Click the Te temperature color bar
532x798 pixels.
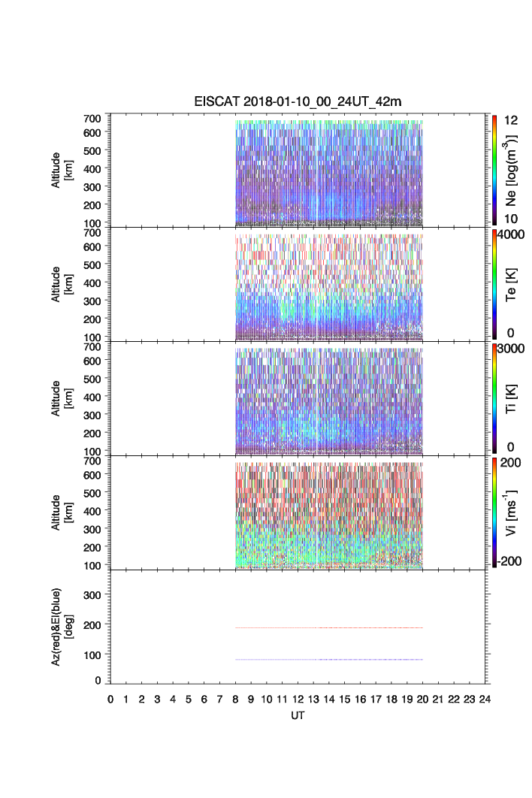coord(494,284)
